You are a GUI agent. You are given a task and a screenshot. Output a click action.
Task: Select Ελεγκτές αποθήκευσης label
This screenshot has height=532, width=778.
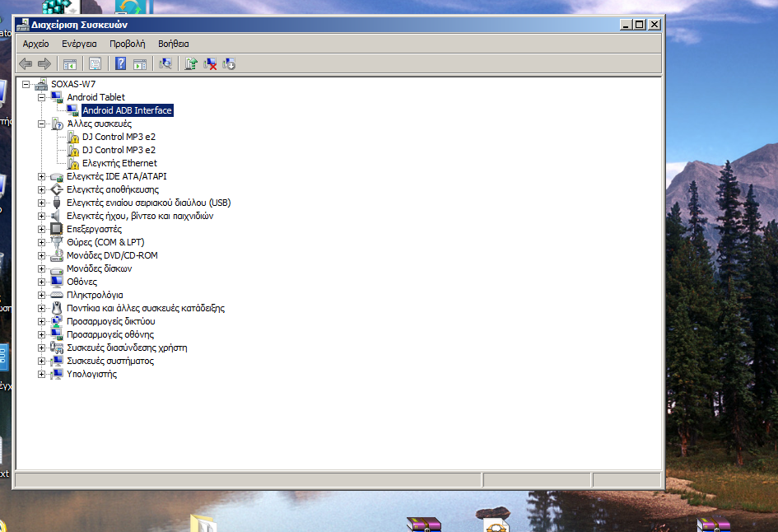[113, 189]
